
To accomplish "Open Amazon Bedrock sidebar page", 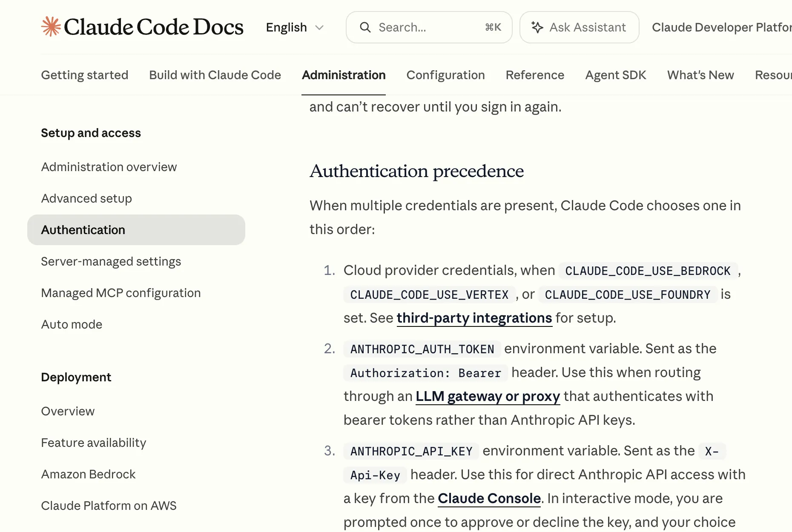I will click(x=88, y=474).
